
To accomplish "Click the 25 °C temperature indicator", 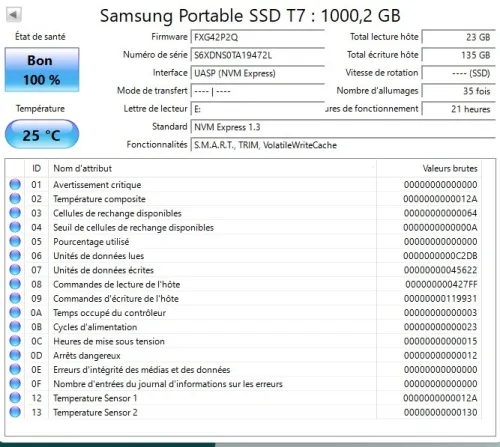I will click(x=42, y=134).
